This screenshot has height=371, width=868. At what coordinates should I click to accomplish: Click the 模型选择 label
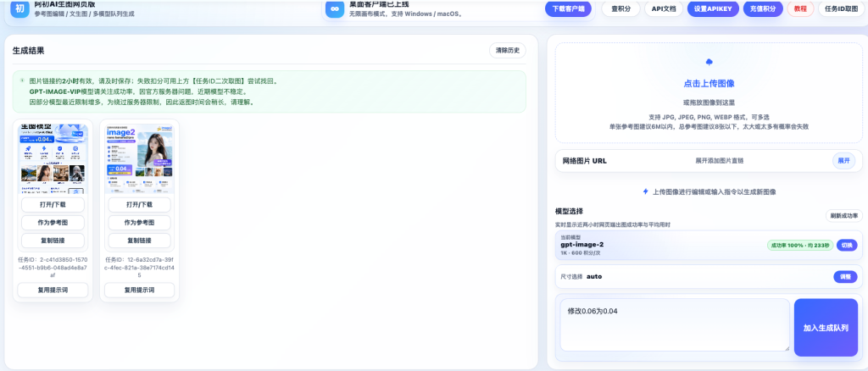point(569,211)
